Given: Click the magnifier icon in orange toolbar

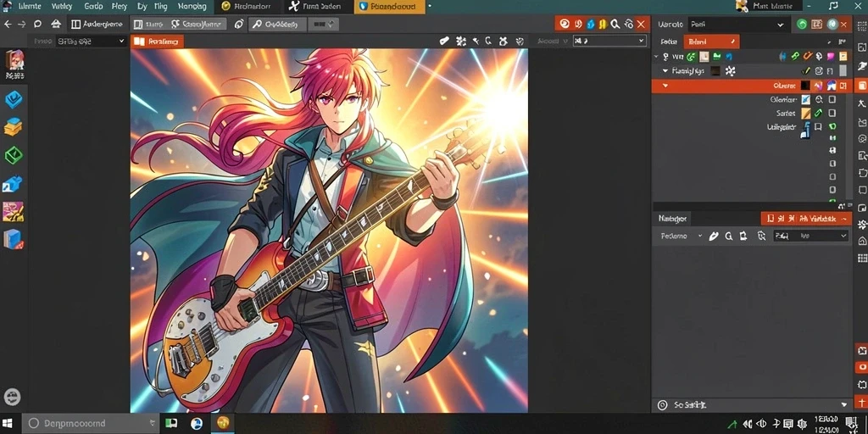Looking at the screenshot, I should pos(615,25).
